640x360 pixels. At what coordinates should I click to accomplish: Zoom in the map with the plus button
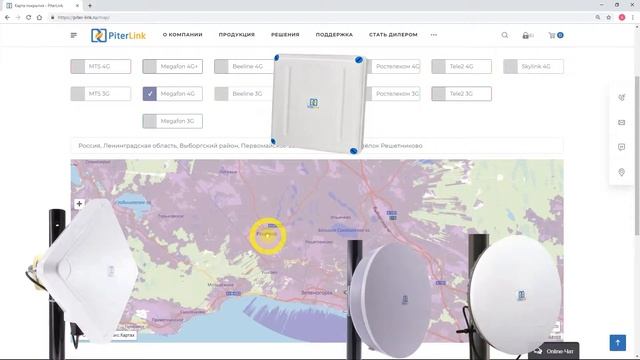click(79, 204)
